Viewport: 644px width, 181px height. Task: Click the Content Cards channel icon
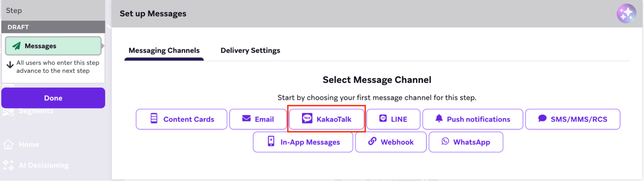154,119
